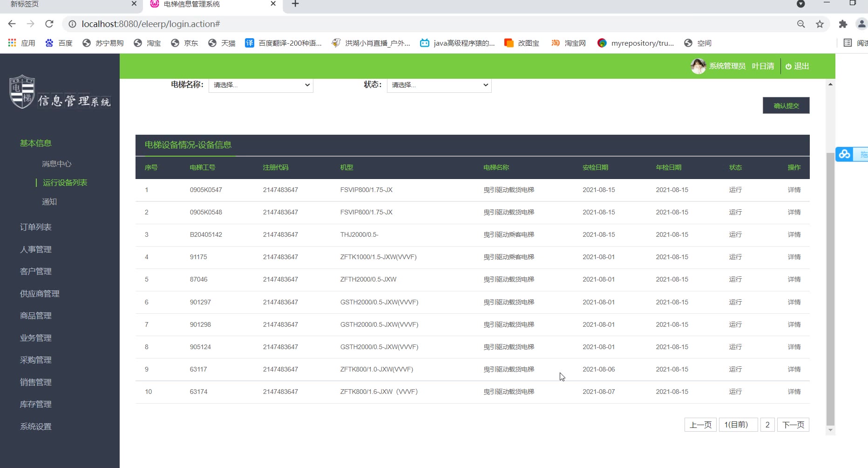
Task: Click the 年检日期 column header
Action: click(x=669, y=167)
